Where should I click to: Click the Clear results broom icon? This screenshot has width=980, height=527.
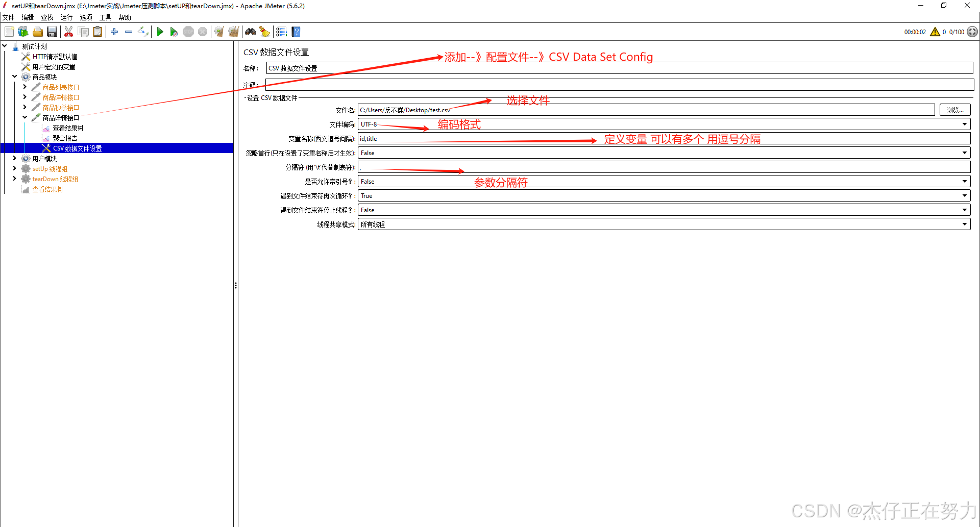(x=219, y=32)
